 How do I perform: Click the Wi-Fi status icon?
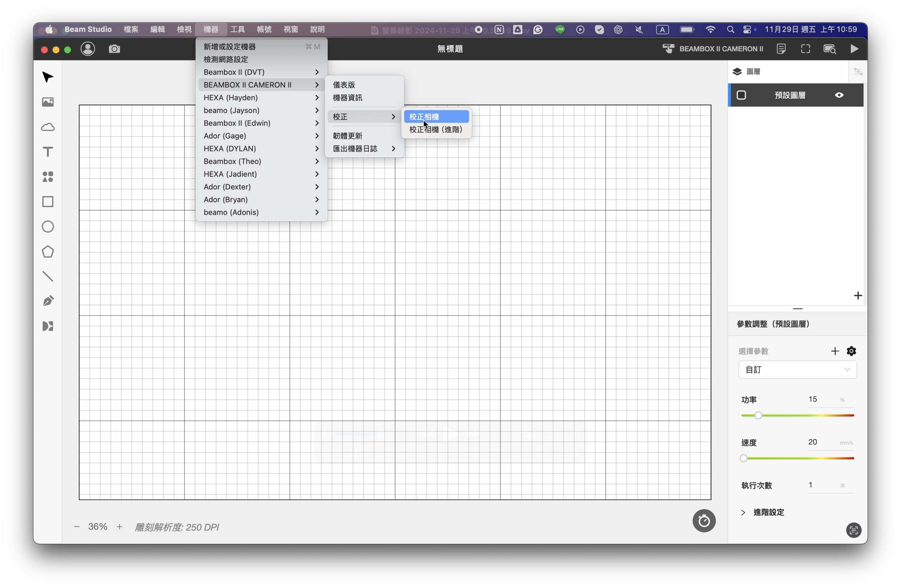[x=711, y=29]
